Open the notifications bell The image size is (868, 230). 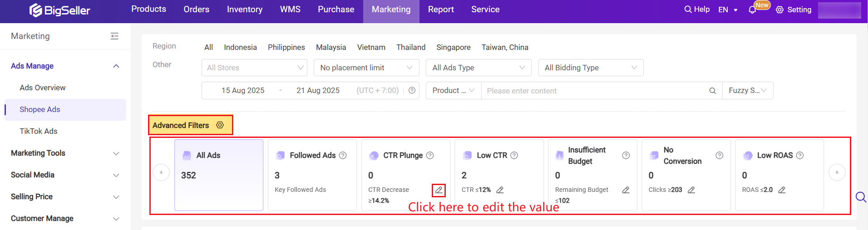(752, 10)
